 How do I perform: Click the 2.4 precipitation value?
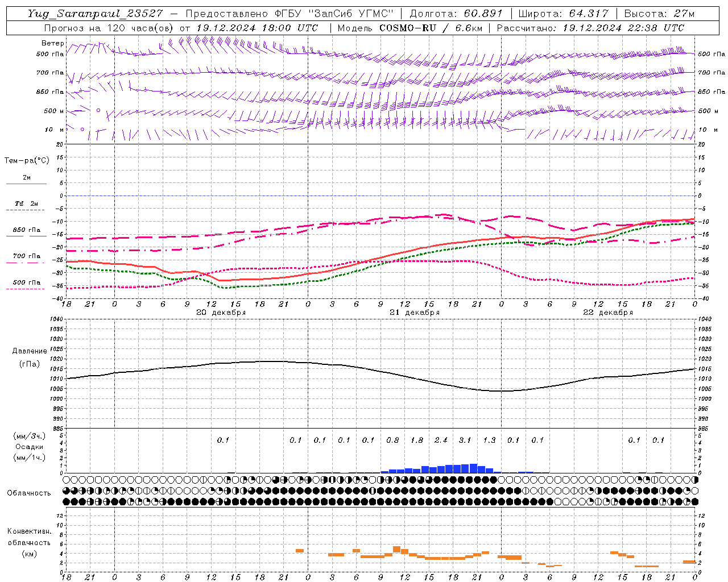441,440
